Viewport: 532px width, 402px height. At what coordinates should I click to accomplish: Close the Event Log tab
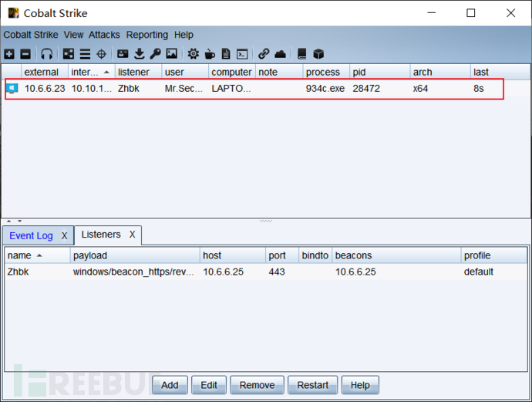coord(65,235)
